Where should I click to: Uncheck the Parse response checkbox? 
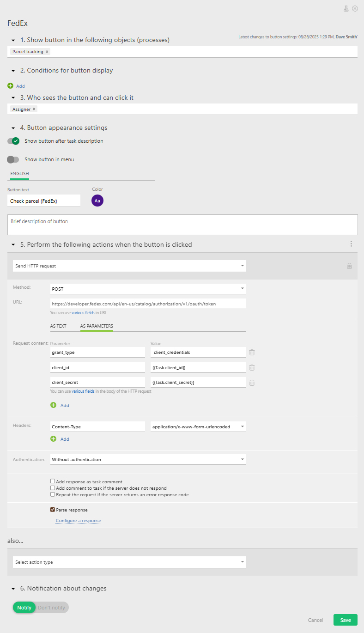pyautogui.click(x=53, y=510)
